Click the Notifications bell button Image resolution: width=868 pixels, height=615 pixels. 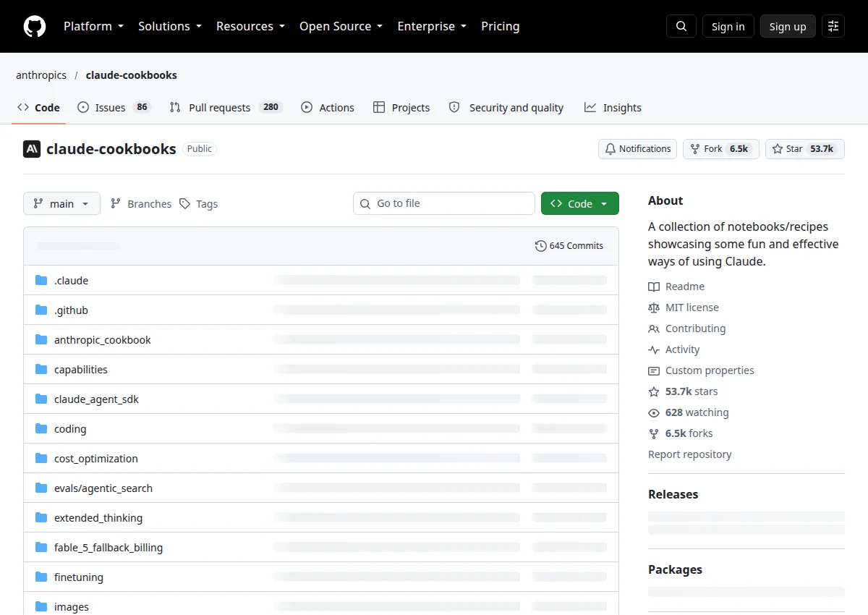point(637,149)
